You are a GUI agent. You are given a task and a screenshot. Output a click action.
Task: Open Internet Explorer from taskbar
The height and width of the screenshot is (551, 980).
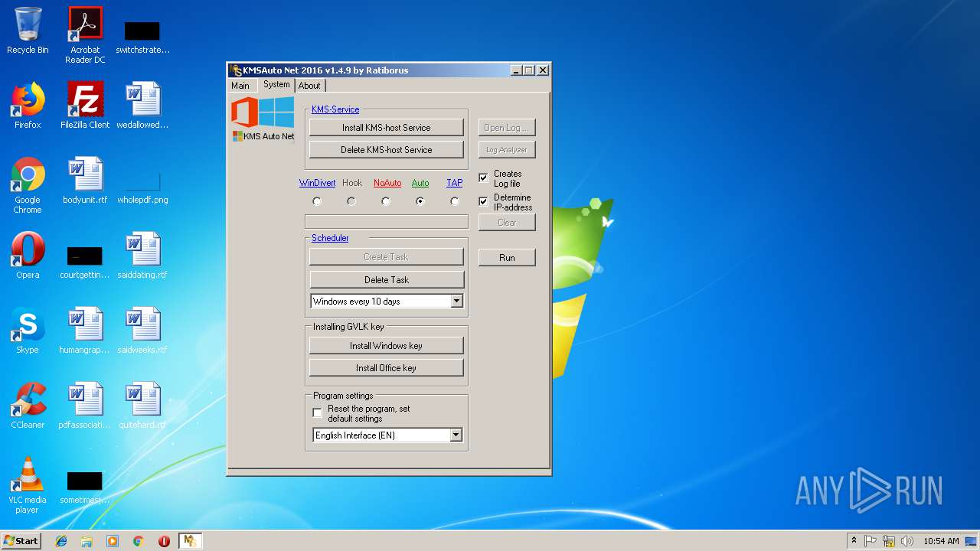point(61,541)
